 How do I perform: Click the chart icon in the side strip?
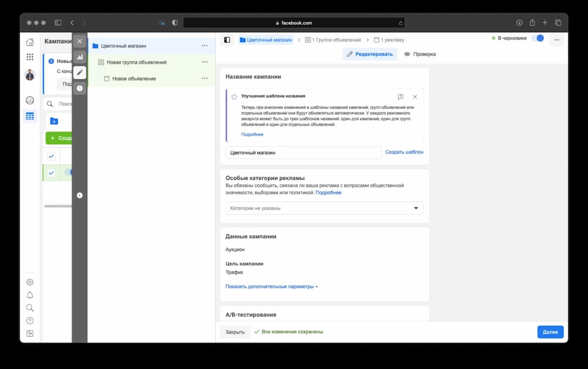(79, 57)
